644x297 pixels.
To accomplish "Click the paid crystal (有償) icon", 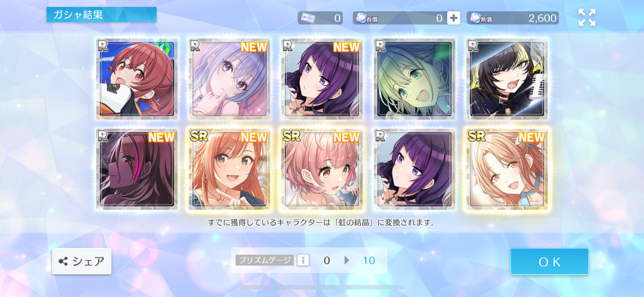I will point(361,18).
